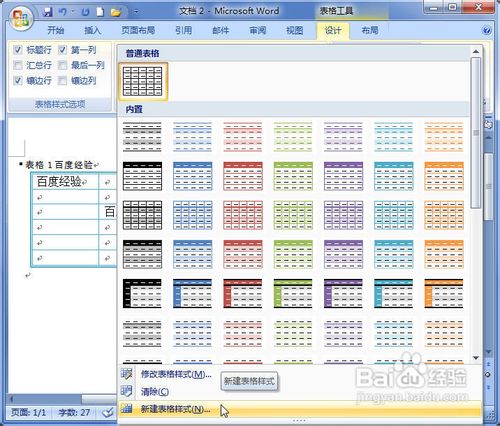Click clear table style icon

click(x=127, y=391)
